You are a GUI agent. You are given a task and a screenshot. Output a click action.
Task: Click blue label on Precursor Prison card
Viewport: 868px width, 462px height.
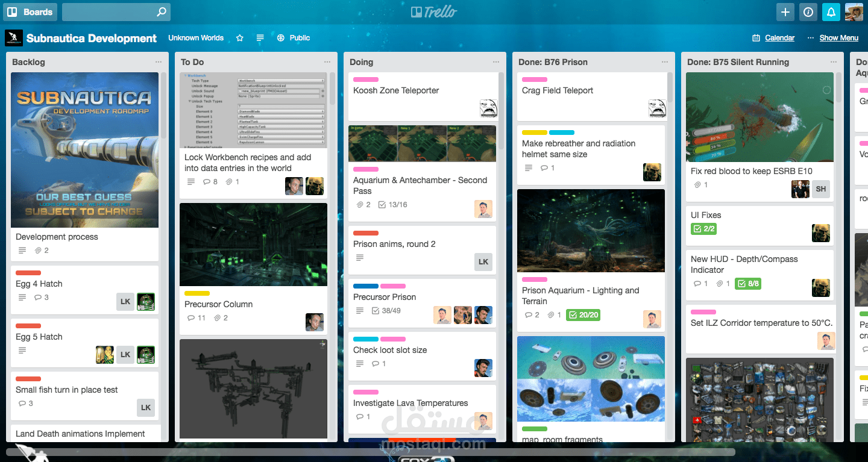(366, 286)
